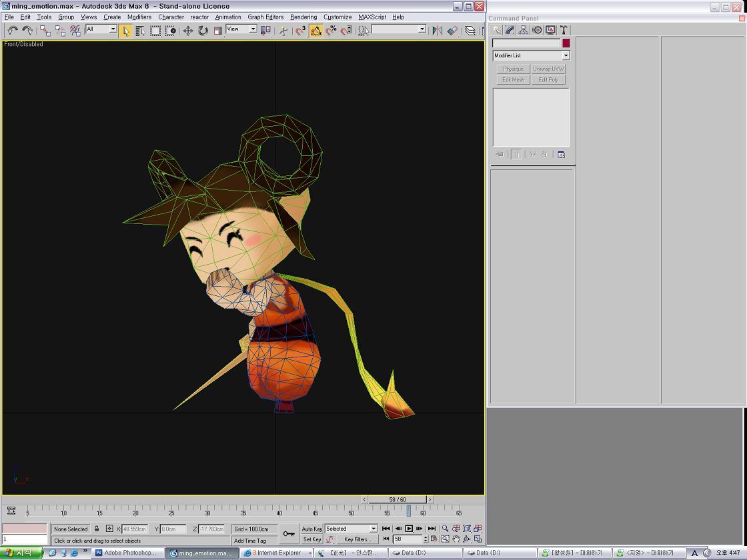Click the Redo arrow in the main toolbar
The height and width of the screenshot is (560, 747).
point(27,31)
